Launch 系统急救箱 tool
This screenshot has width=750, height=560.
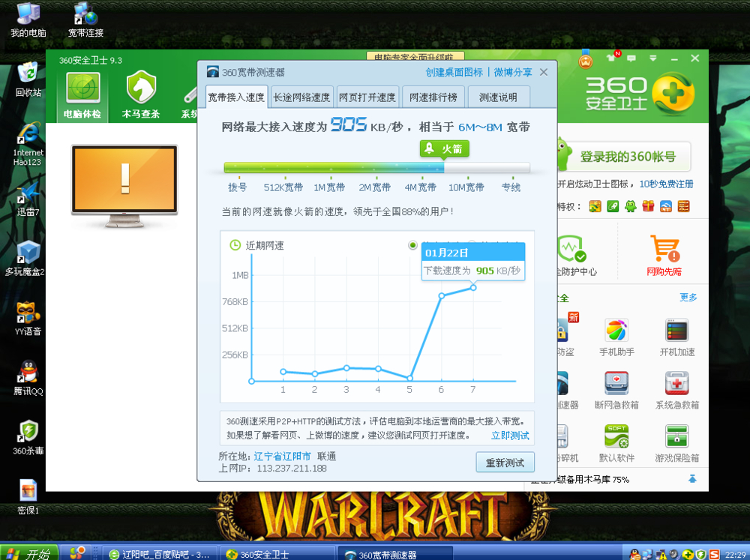tap(676, 391)
